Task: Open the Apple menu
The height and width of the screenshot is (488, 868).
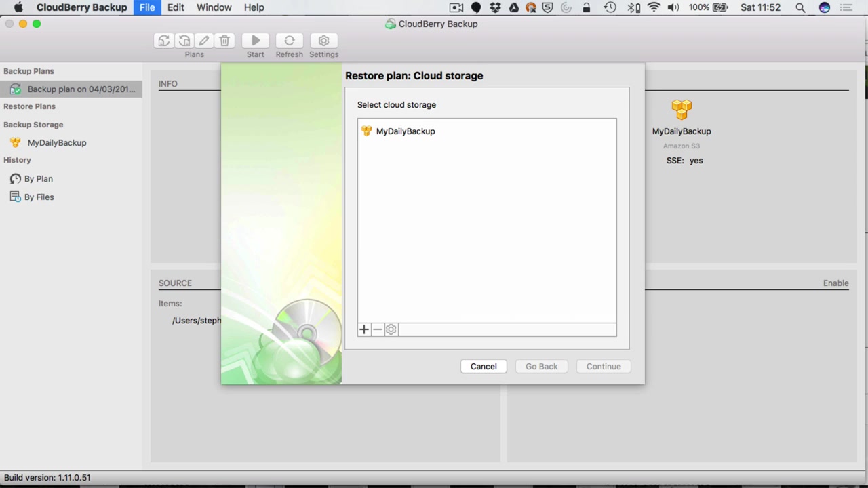Action: 18,7
